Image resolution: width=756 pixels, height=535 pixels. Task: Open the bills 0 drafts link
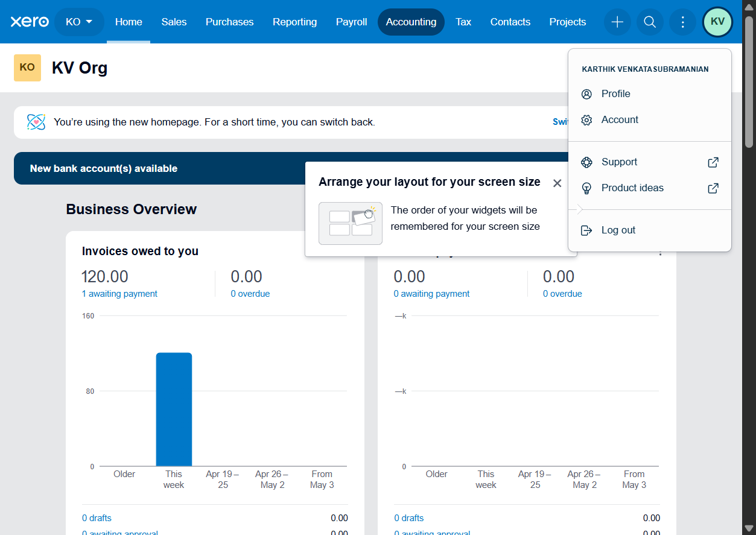409,518
